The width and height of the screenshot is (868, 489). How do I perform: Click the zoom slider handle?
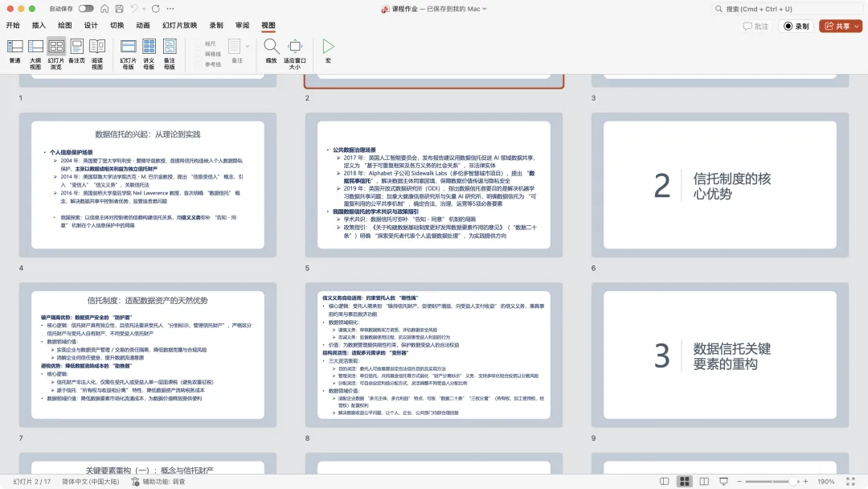coord(792,481)
